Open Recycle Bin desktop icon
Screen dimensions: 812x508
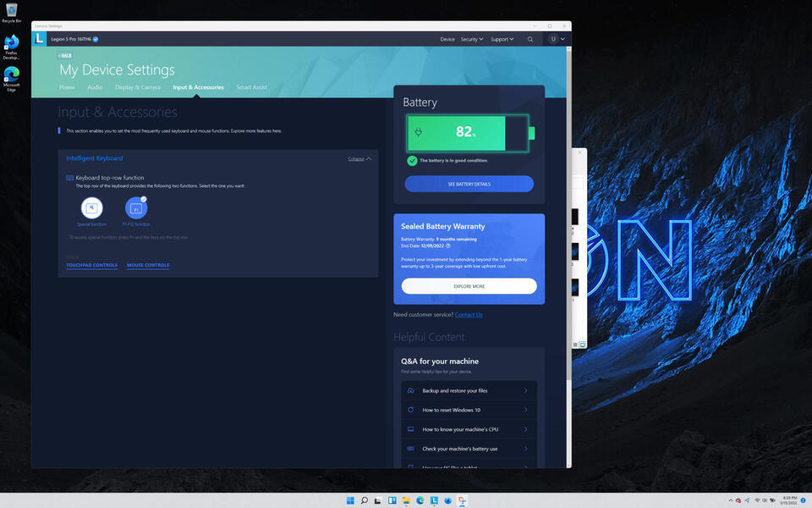11,13
